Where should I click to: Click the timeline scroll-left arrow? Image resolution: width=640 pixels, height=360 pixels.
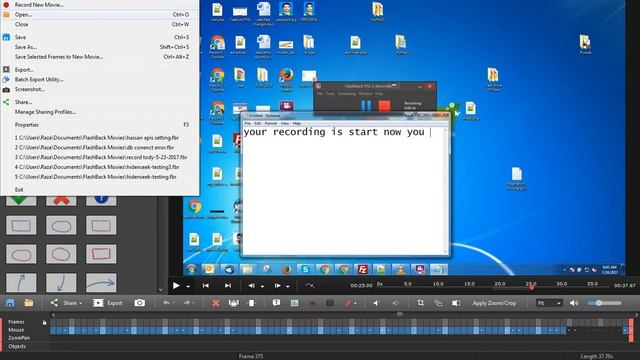[53, 315]
